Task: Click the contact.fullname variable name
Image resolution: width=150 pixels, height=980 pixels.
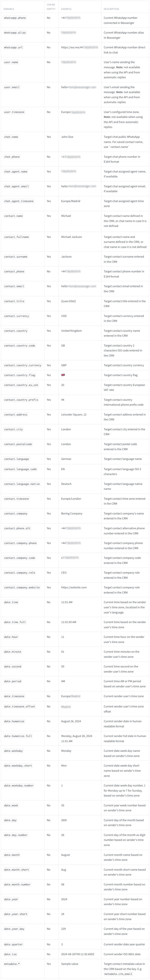Action: click(16, 237)
